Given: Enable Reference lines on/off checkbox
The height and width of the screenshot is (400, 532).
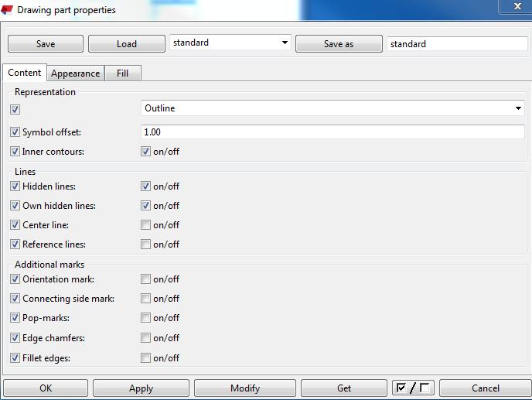Looking at the screenshot, I should coord(145,244).
